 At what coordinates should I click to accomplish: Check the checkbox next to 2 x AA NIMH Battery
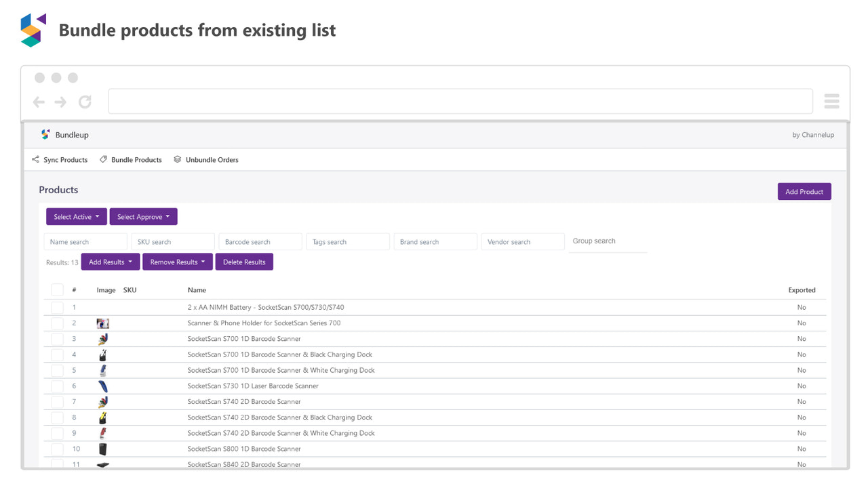point(57,307)
